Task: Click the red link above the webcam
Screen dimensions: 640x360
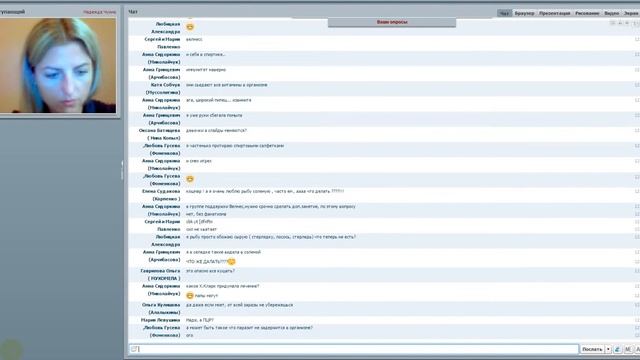Action: [99, 12]
